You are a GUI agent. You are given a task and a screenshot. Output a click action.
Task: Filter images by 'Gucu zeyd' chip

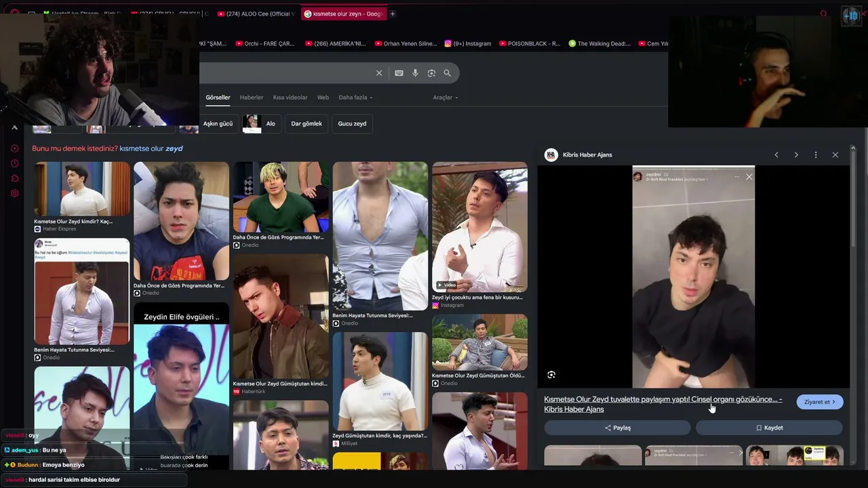[352, 124]
